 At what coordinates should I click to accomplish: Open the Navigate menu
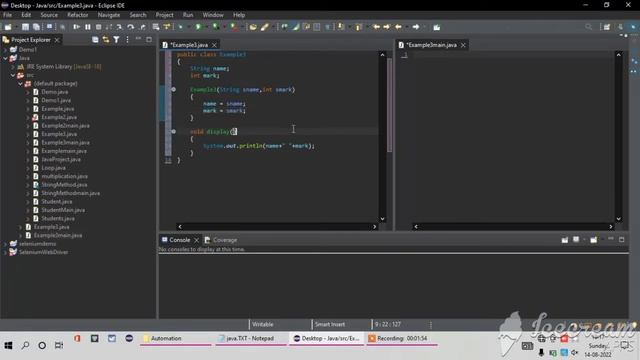pos(109,15)
